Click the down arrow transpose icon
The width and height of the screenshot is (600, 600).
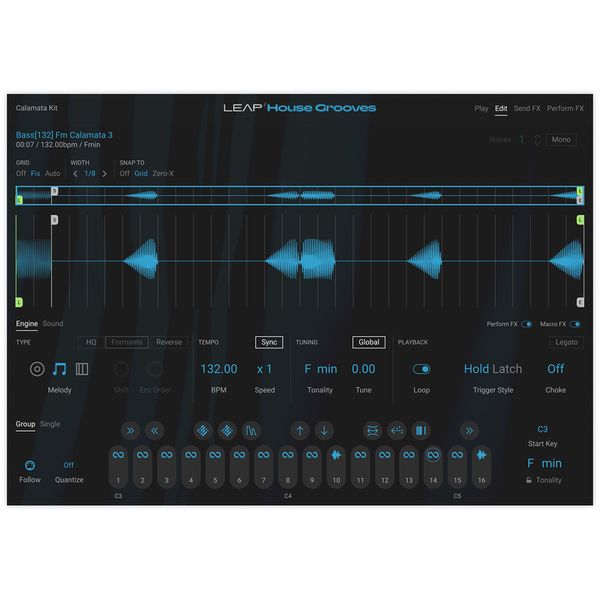(x=324, y=431)
